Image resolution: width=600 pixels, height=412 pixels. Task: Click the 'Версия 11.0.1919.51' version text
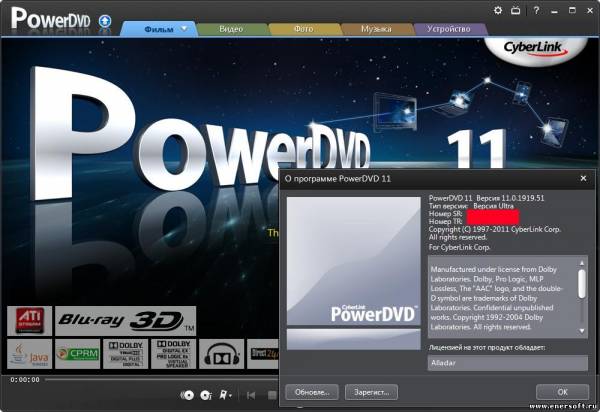510,198
